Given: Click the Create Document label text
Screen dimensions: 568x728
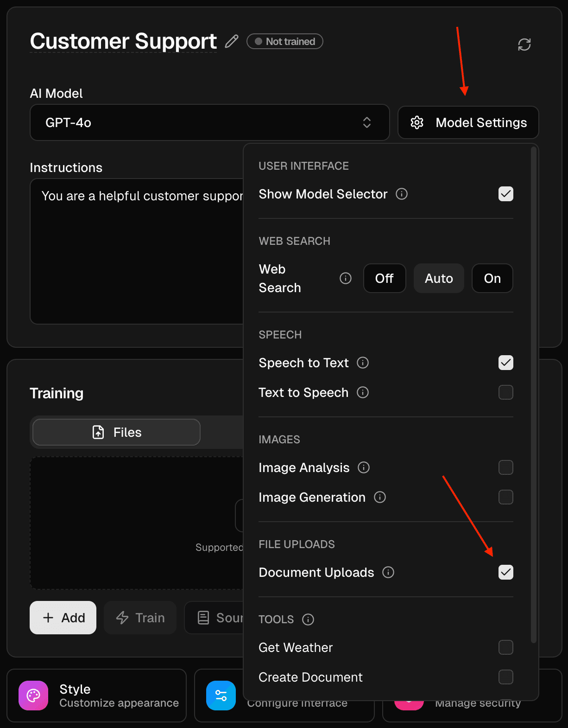Looking at the screenshot, I should [310, 677].
